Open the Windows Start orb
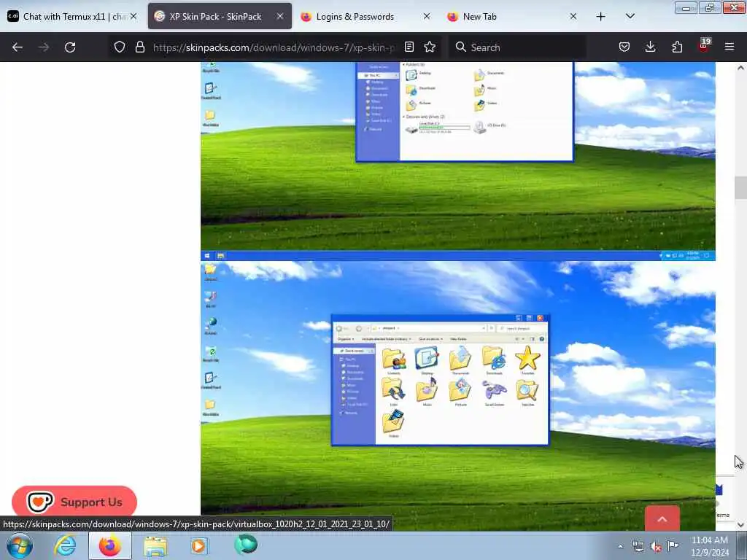The width and height of the screenshot is (747, 560). (20, 545)
